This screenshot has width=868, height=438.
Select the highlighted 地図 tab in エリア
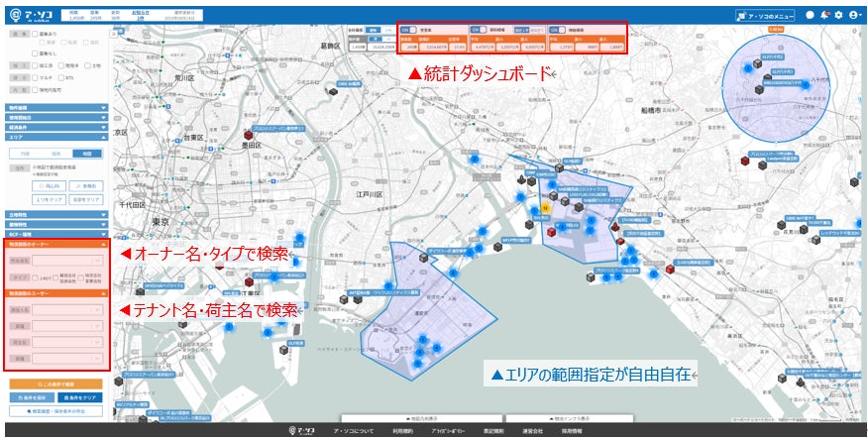[87, 154]
